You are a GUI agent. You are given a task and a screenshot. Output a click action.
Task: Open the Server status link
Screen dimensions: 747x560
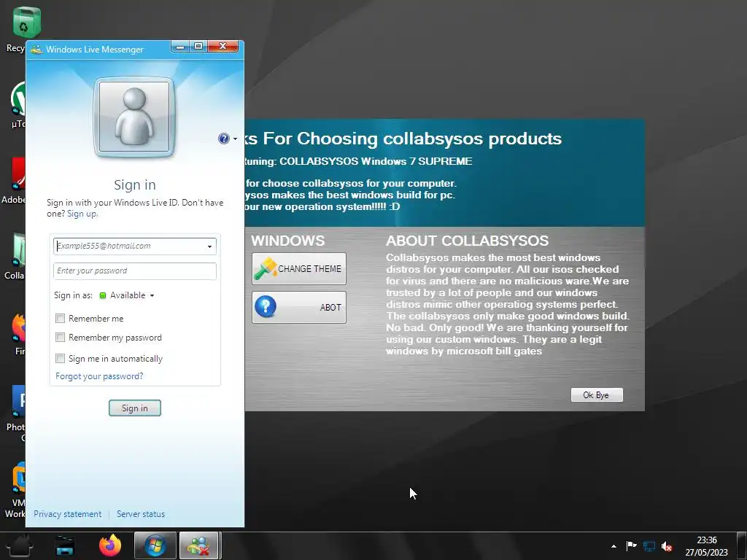tap(141, 514)
